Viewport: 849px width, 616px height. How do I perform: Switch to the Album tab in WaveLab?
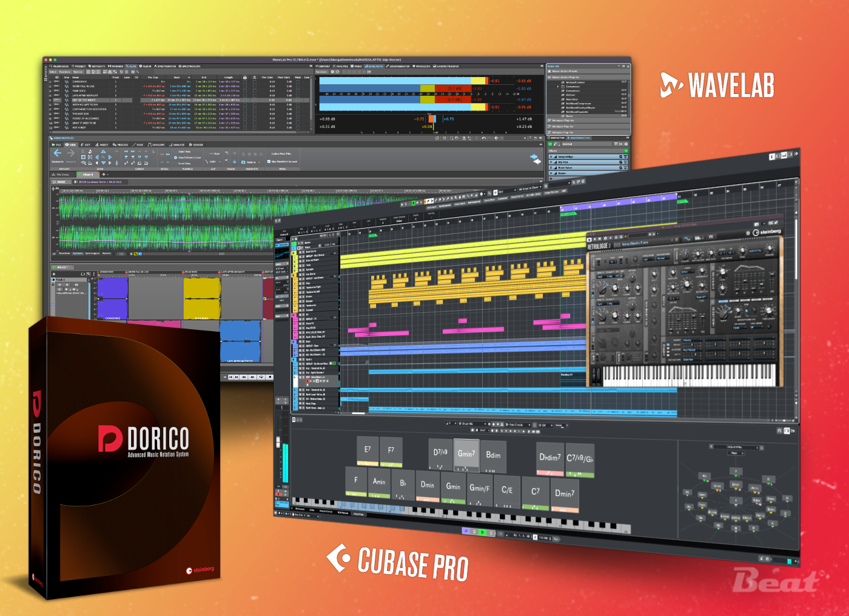[146, 66]
